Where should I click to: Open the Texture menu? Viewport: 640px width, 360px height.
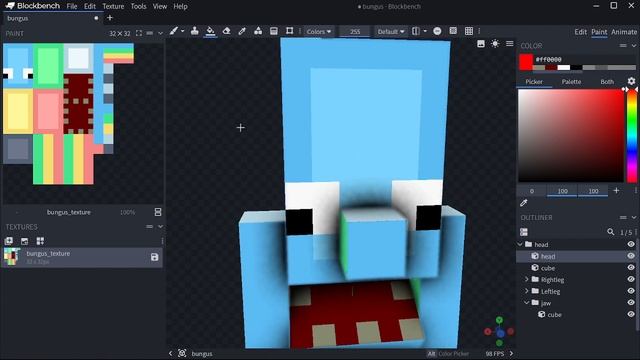pyautogui.click(x=113, y=6)
